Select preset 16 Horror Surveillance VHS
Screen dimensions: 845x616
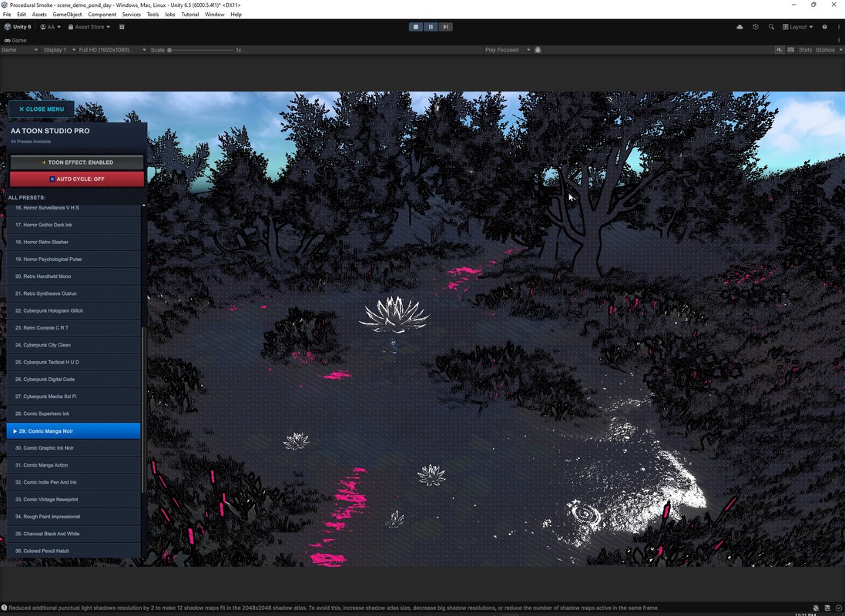[74, 208]
